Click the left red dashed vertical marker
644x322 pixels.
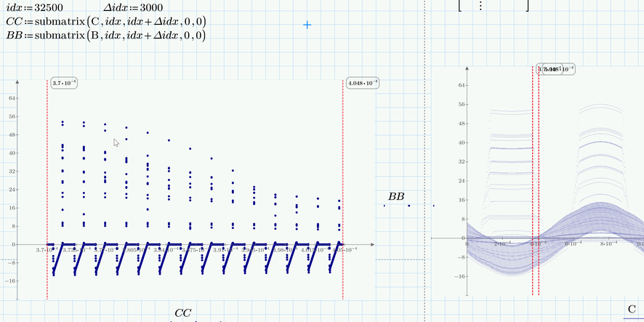[x=47, y=189]
